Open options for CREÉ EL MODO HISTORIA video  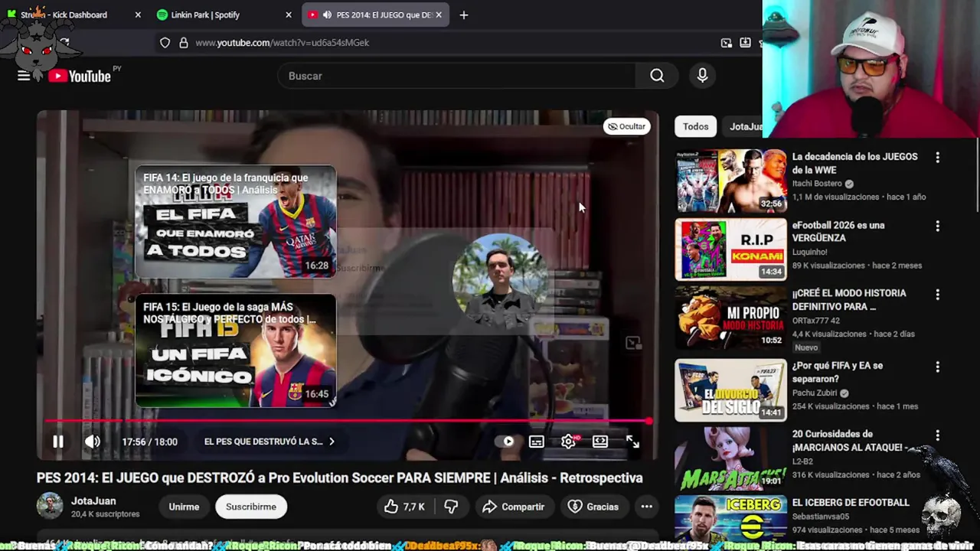[937, 295]
